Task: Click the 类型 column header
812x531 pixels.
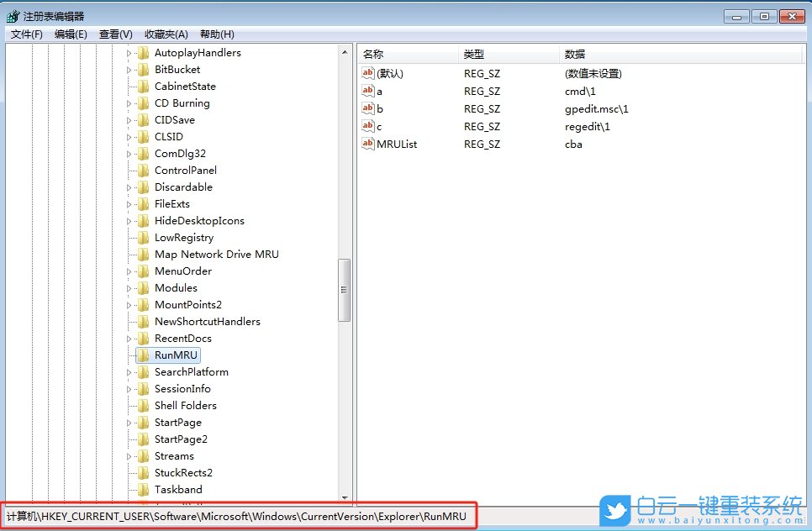Action: click(475, 54)
